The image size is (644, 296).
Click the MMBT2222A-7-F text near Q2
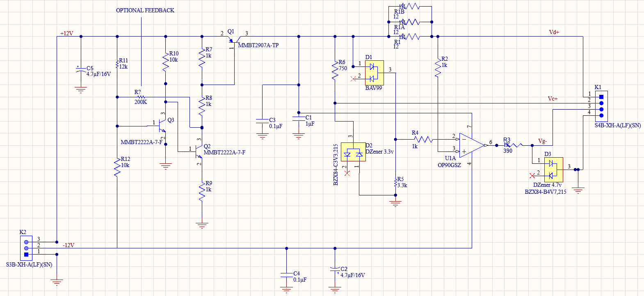click(224, 152)
